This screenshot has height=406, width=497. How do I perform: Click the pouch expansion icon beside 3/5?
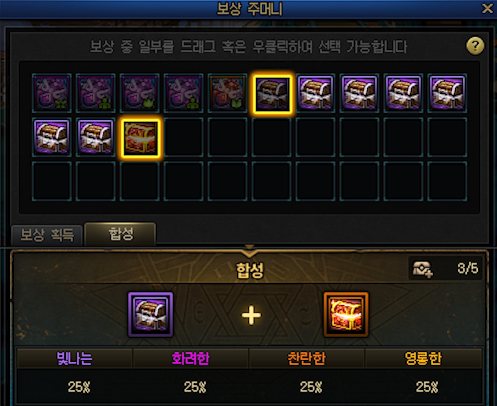point(422,268)
